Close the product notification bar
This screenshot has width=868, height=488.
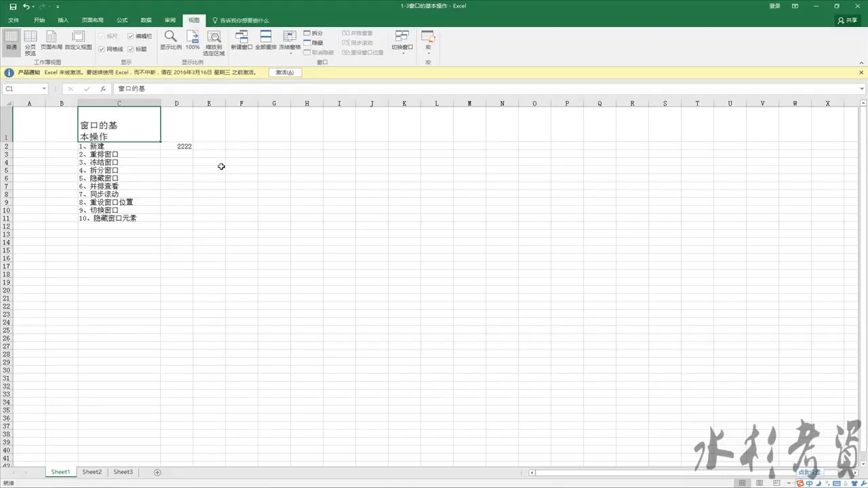pyautogui.click(x=861, y=73)
